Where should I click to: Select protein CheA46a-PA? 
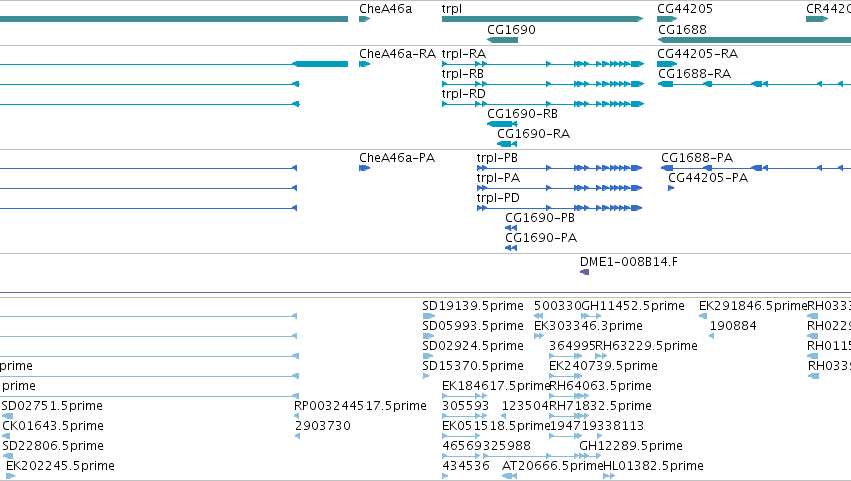click(397, 158)
